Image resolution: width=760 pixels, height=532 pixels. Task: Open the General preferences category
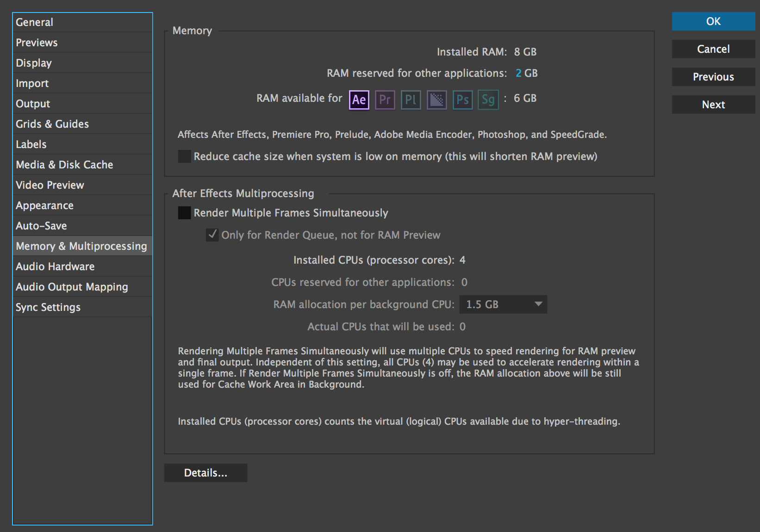(82, 22)
